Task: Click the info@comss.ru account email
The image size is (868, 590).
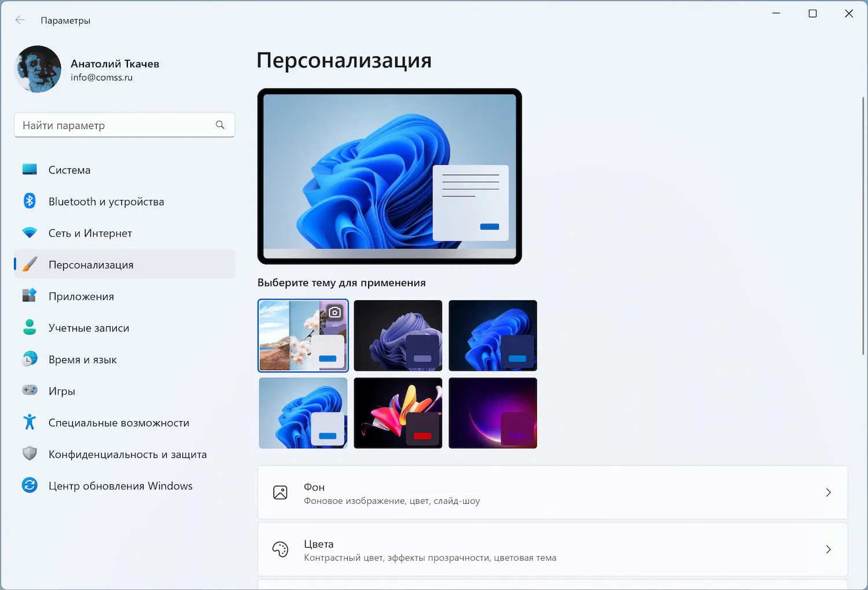Action: click(x=102, y=78)
